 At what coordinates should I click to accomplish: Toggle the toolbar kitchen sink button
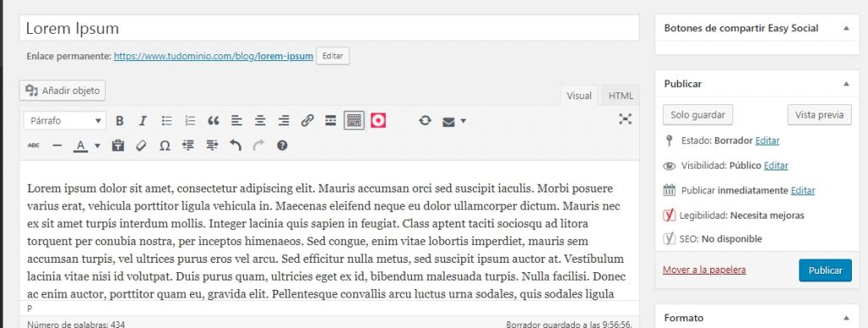354,120
